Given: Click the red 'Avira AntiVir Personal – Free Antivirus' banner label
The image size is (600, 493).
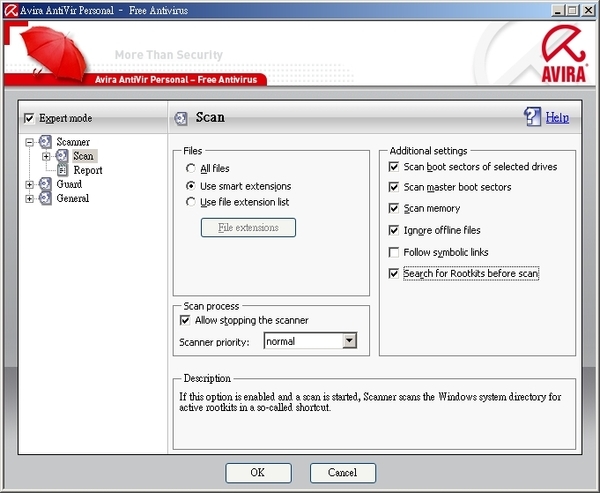Looking at the screenshot, I should click(176, 80).
